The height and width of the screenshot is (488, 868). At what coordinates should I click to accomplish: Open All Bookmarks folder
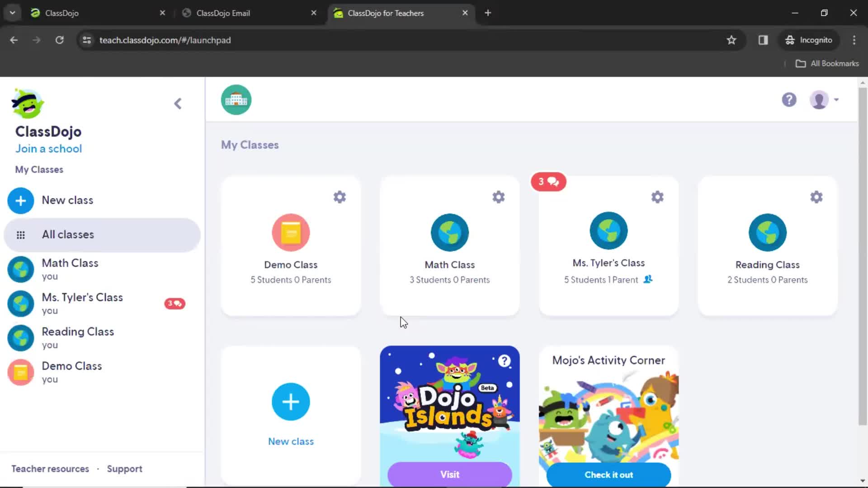click(x=827, y=64)
